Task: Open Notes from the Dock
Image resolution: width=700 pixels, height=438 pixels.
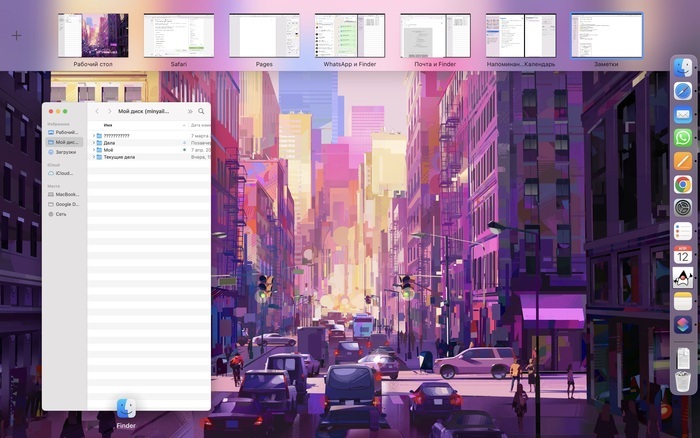Action: tap(683, 301)
